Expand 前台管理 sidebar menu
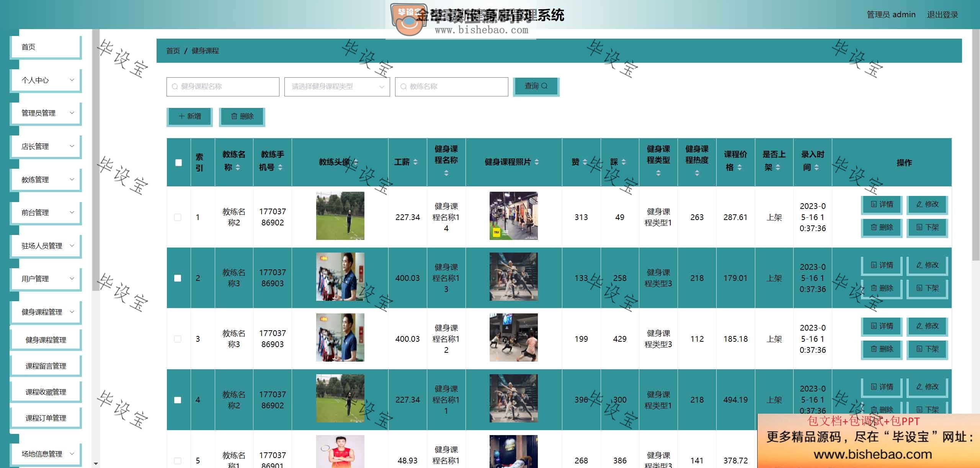This screenshot has height=468, width=980. point(46,212)
